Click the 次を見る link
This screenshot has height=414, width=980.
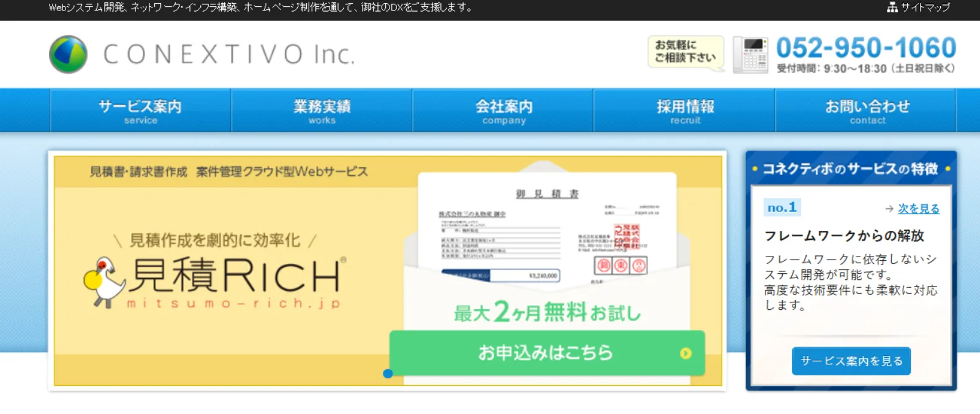point(918,209)
